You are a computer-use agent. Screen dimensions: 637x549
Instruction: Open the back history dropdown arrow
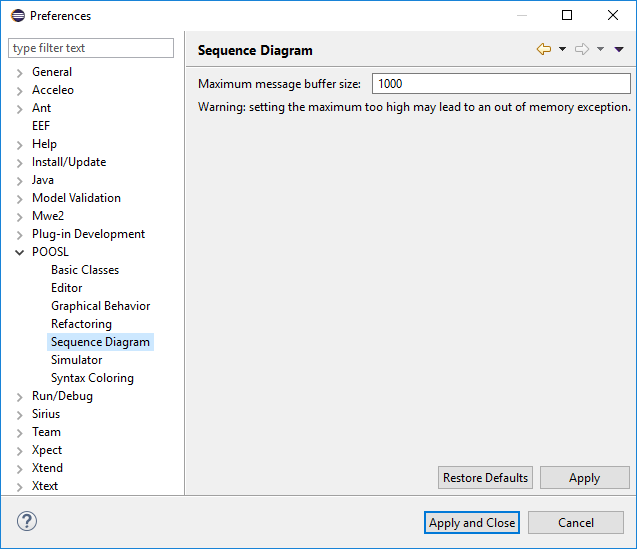[x=562, y=50]
